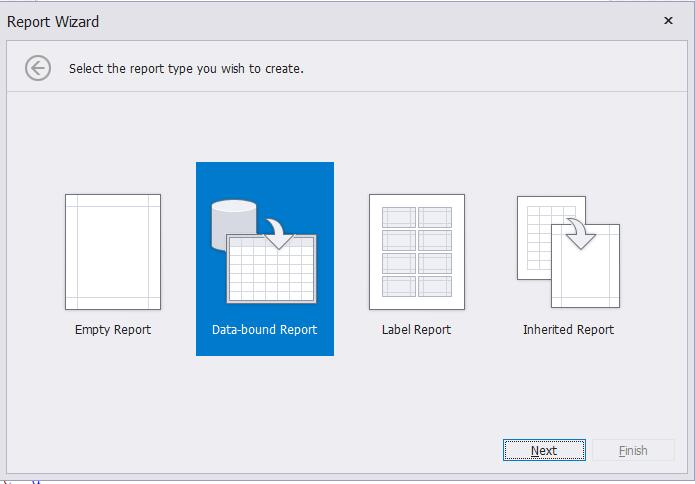Click the Next button
The image size is (695, 484).
pyautogui.click(x=544, y=450)
